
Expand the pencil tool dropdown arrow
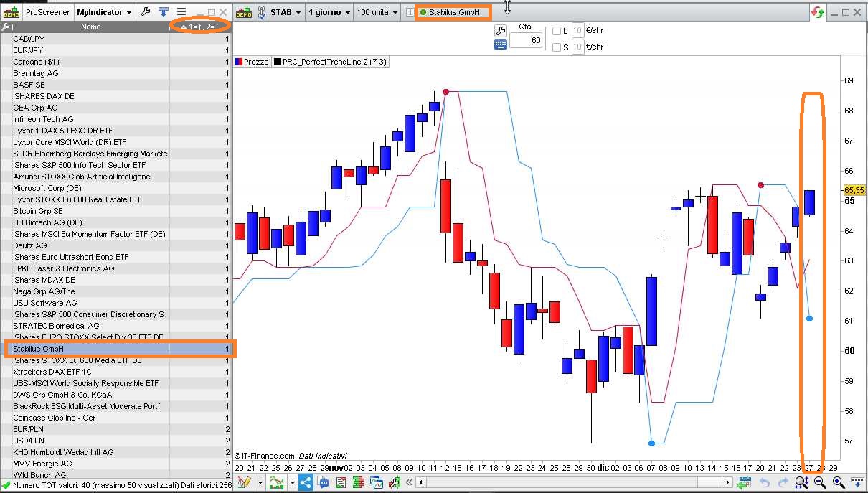pyautogui.click(x=260, y=482)
